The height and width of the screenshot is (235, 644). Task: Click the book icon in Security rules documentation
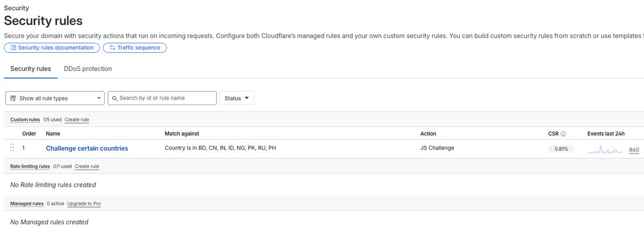(x=13, y=48)
